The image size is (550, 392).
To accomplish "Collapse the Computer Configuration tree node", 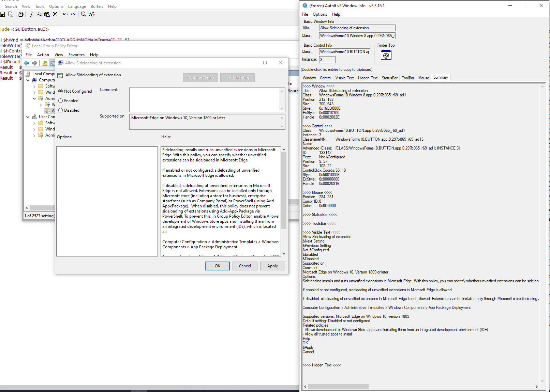I will 28,80.
